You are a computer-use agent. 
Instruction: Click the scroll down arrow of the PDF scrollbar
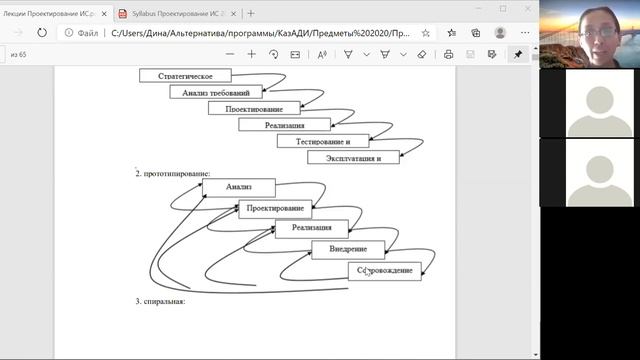coord(536,356)
